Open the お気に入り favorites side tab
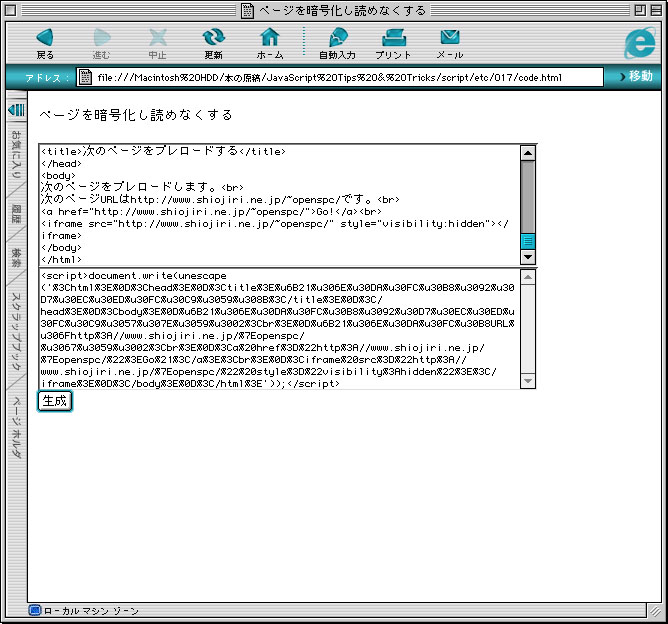Screen dimensions: 668x624 point(16,155)
